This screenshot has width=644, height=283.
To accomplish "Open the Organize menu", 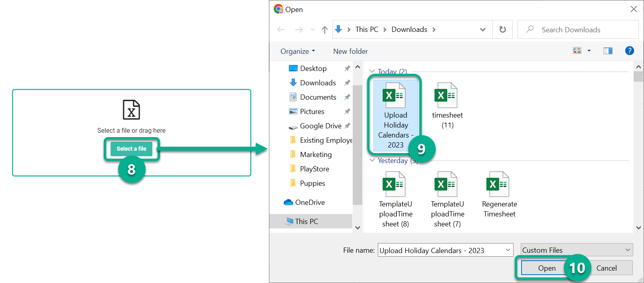I will pos(297,51).
